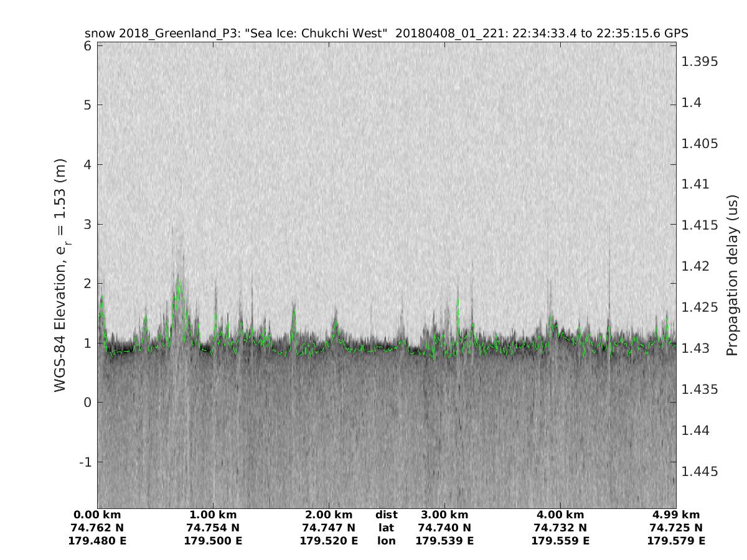Click the 4.99 km distance label
Screen dimensions: 747x560
pos(676,515)
